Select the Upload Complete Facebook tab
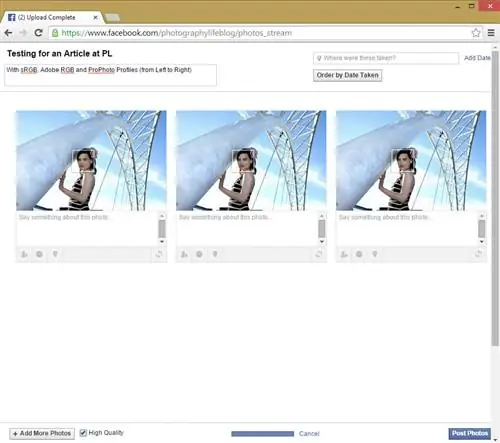Image resolution: width=500 pixels, height=443 pixels. click(52, 17)
